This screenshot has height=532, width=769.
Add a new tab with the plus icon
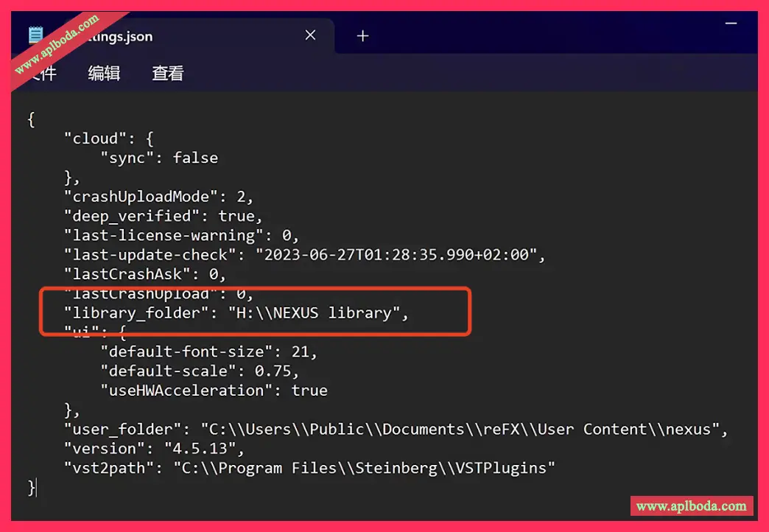[x=362, y=36]
